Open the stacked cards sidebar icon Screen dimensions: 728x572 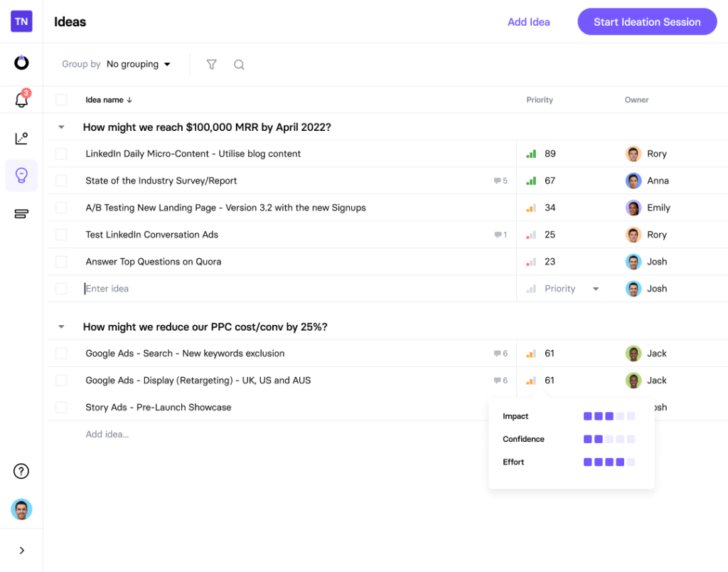[21, 213]
